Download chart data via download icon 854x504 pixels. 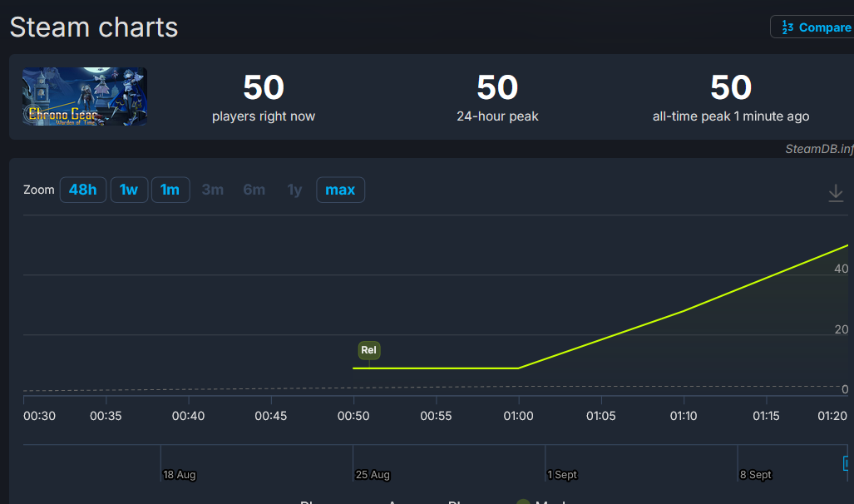point(836,193)
